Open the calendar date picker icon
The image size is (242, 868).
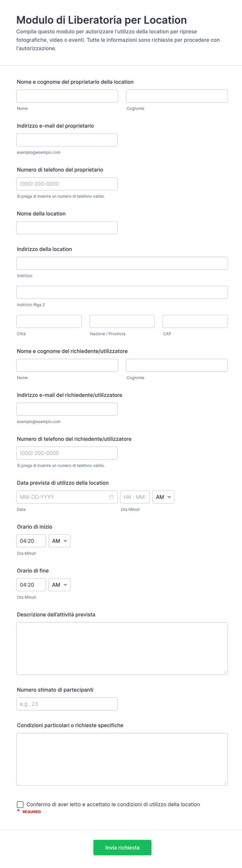(x=111, y=497)
